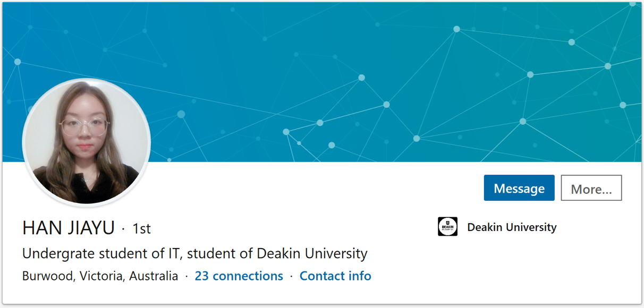Click the Burwood, Victoria, Australia location text
The height and width of the screenshot is (308, 644).
pyautogui.click(x=100, y=276)
